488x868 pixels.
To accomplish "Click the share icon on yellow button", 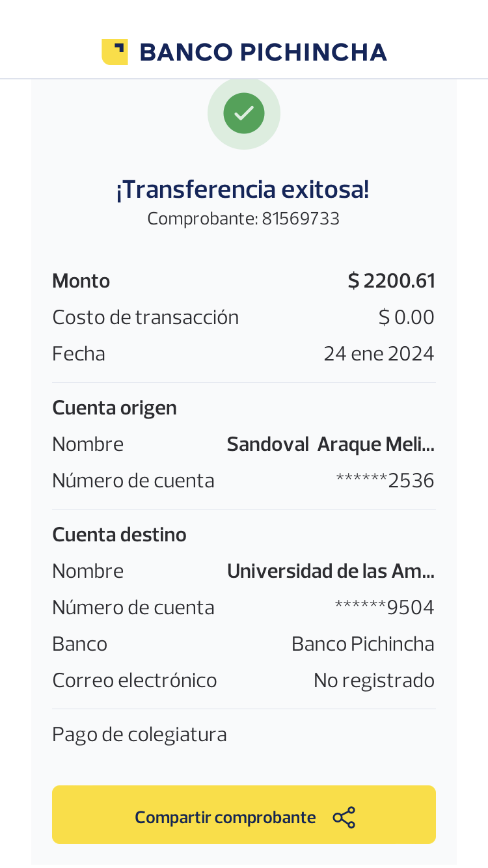I will click(344, 817).
